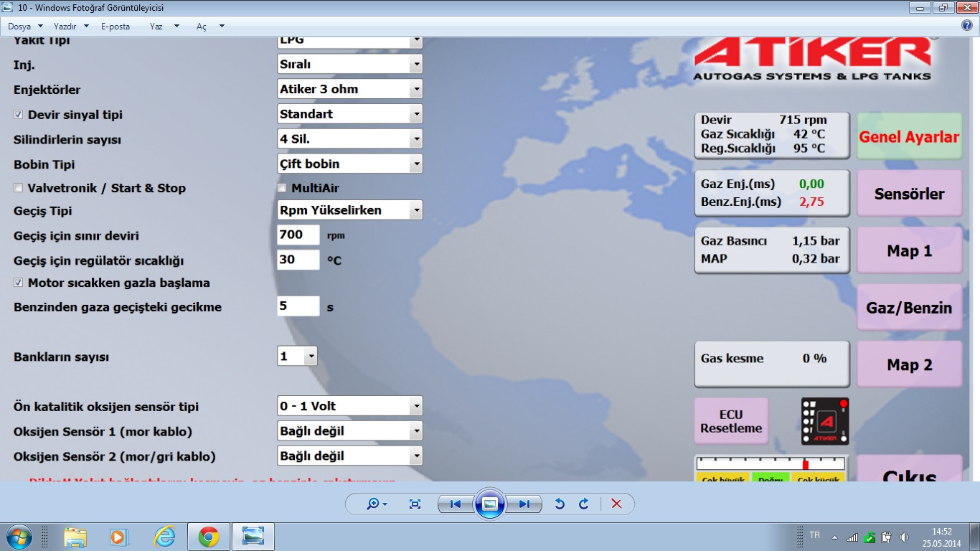
Task: Open Internet Explorer from the taskbar
Action: [x=164, y=537]
